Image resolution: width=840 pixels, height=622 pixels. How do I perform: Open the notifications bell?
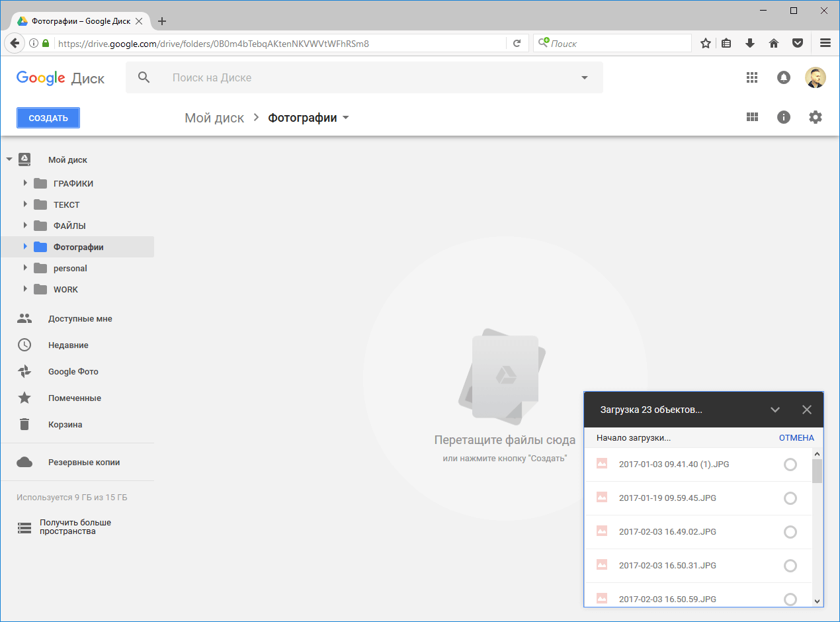tap(783, 77)
